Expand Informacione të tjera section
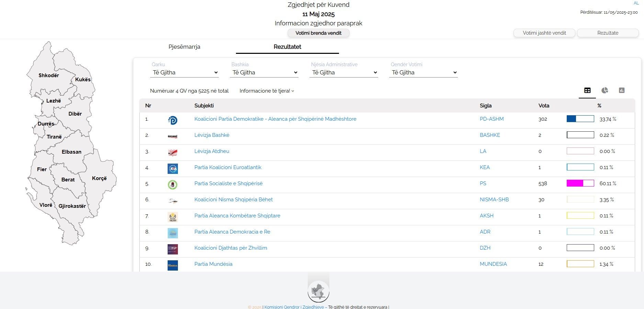Screen dimensions: 644x309 pos(267,91)
